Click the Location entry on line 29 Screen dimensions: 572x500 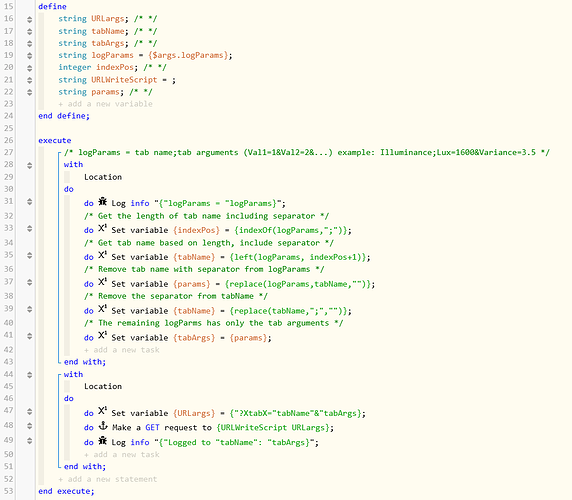click(x=103, y=177)
